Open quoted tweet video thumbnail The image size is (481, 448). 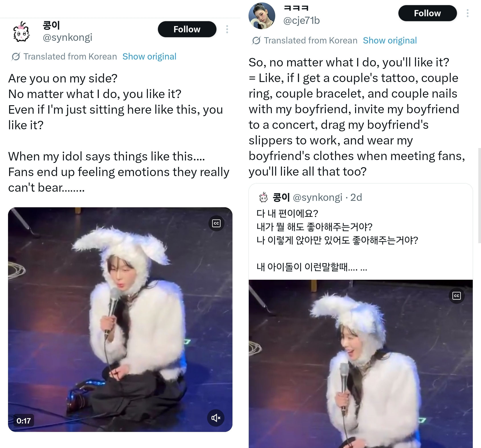tap(361, 364)
